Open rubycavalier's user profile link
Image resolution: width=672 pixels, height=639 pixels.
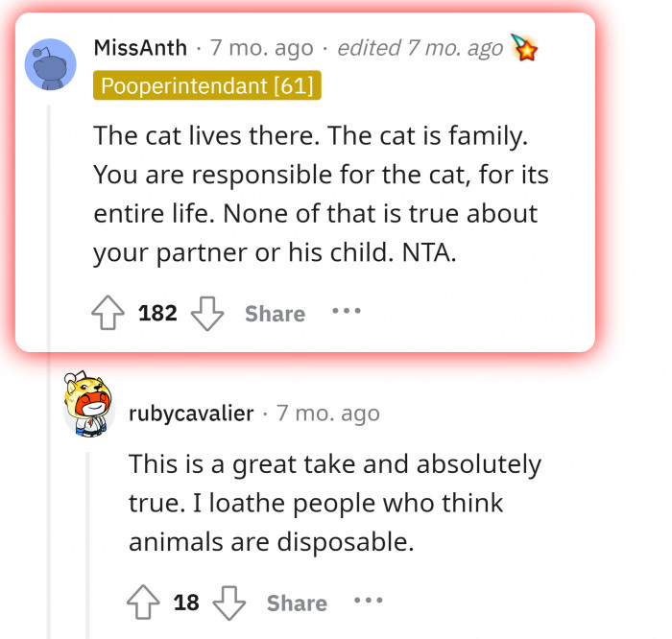click(191, 414)
